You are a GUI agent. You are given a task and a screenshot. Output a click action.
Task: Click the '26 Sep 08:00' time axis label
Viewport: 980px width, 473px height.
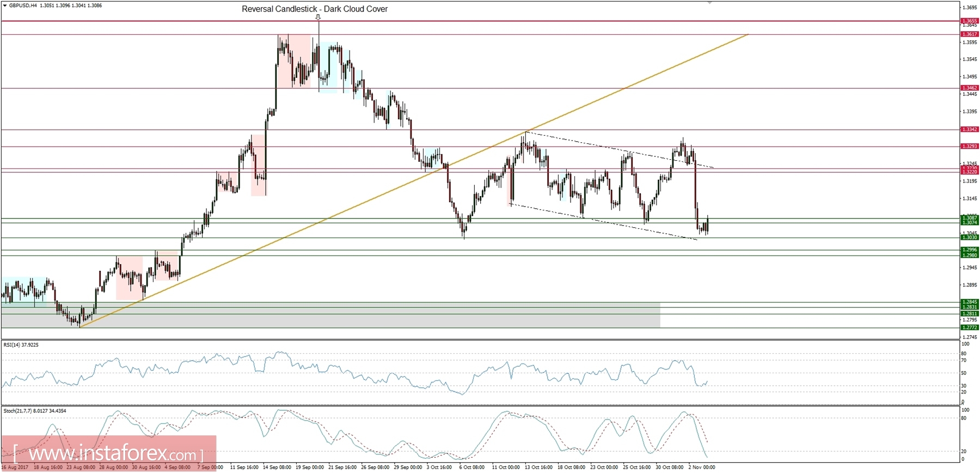point(375,467)
